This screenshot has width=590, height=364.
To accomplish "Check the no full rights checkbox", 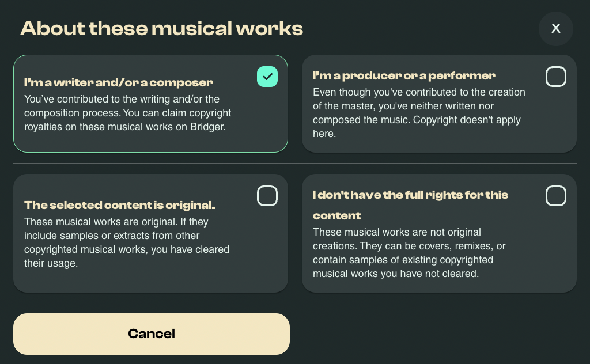I will (x=556, y=196).
